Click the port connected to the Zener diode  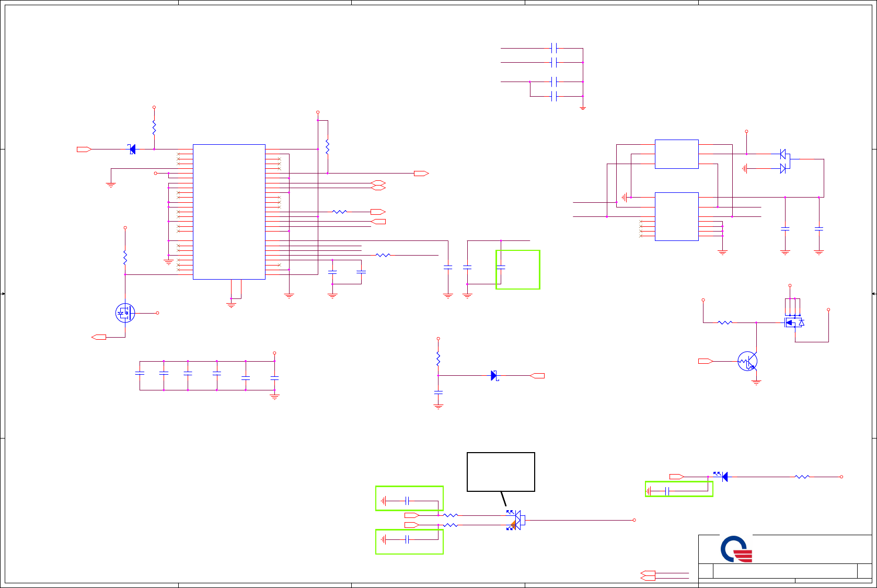coord(537,376)
